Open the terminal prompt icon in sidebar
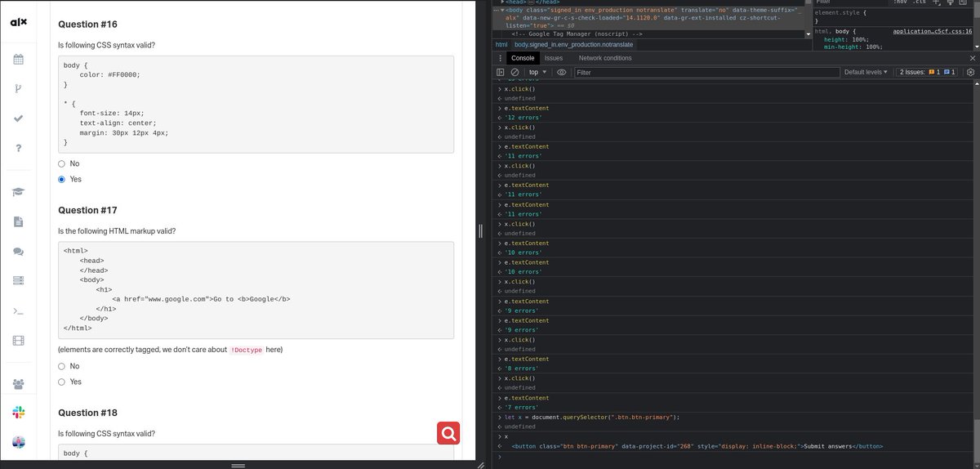Screen dimensions: 980x469 click(18, 311)
